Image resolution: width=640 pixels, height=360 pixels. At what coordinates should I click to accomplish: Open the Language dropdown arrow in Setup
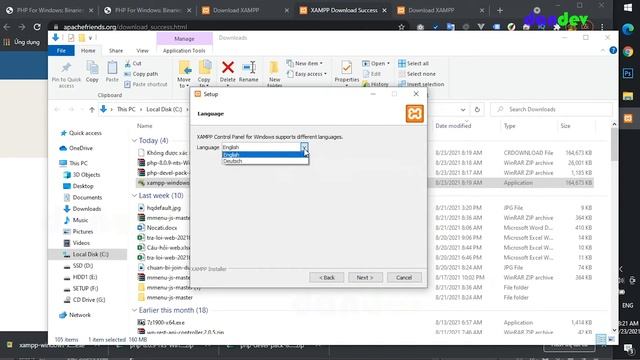point(304,147)
